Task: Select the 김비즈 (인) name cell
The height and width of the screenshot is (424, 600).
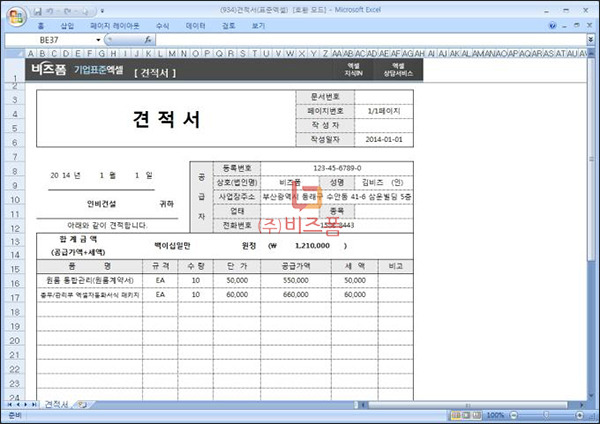Action: click(x=384, y=183)
